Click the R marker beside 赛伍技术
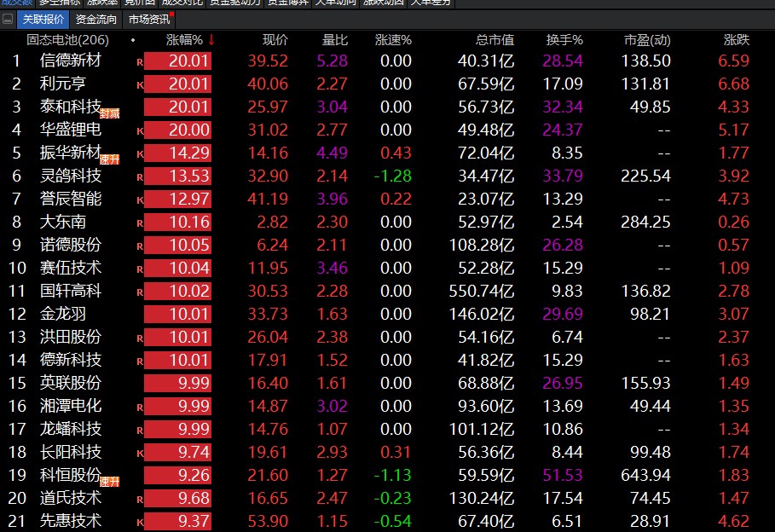 (140, 269)
